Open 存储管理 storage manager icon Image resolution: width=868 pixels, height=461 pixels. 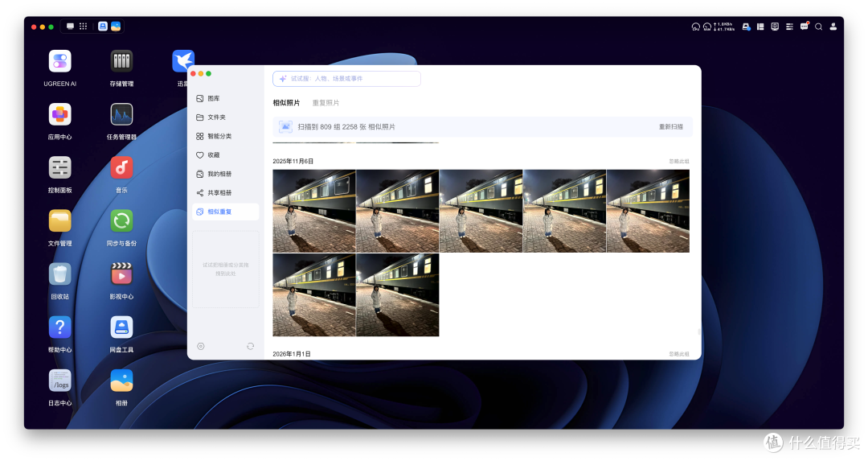(x=121, y=61)
